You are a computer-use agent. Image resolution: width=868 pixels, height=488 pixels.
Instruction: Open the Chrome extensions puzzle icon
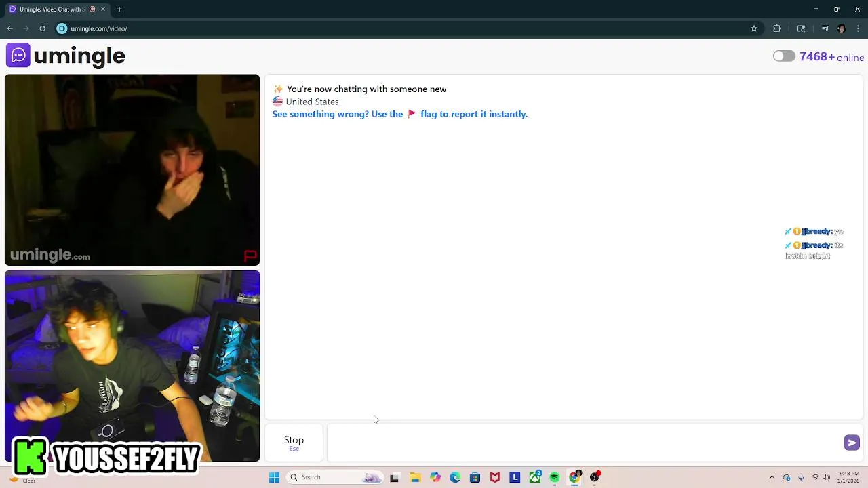click(777, 28)
